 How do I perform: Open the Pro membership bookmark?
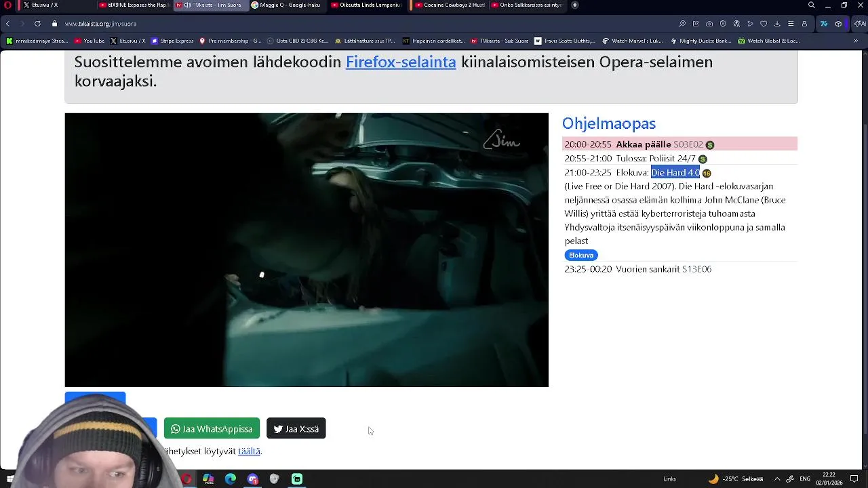tap(230, 41)
